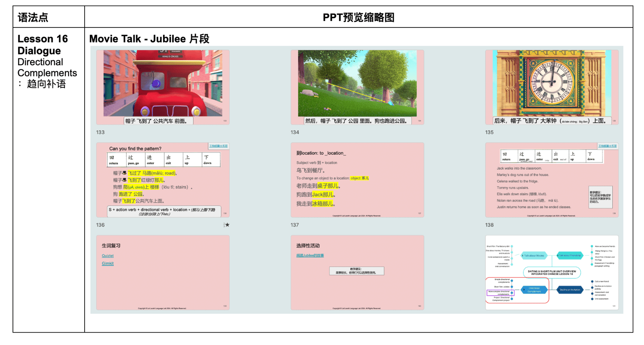Click the 工作纸第十五页 link on slide 136
Screen dimensions: 644x345
pyautogui.click(x=219, y=146)
